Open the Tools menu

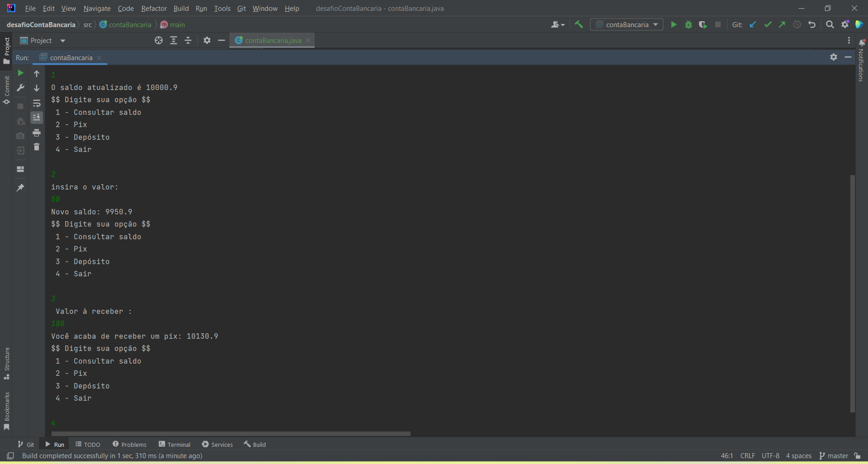tap(222, 9)
